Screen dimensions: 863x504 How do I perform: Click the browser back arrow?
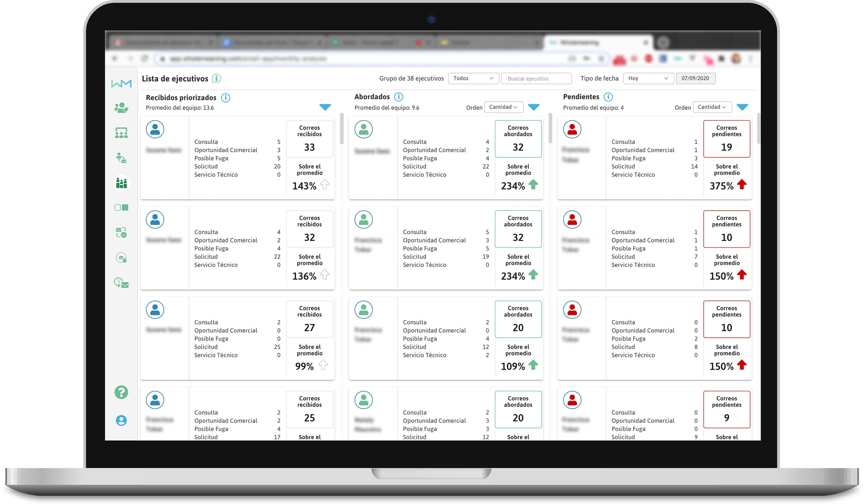pos(115,59)
